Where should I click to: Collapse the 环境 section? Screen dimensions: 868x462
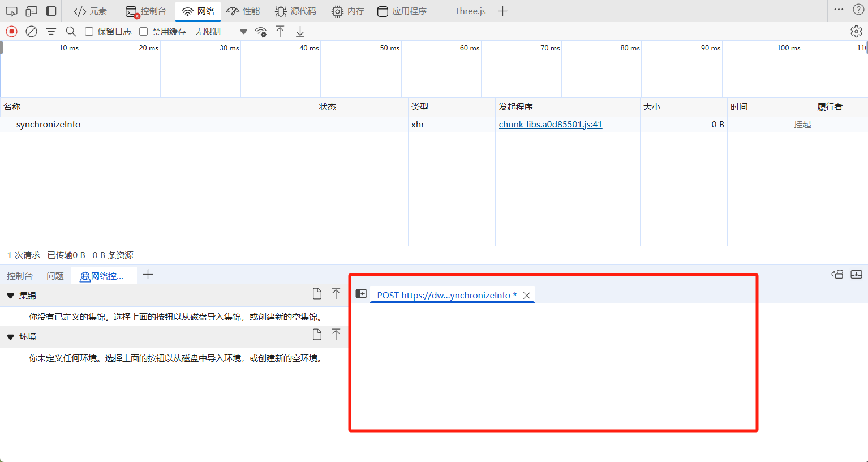11,337
